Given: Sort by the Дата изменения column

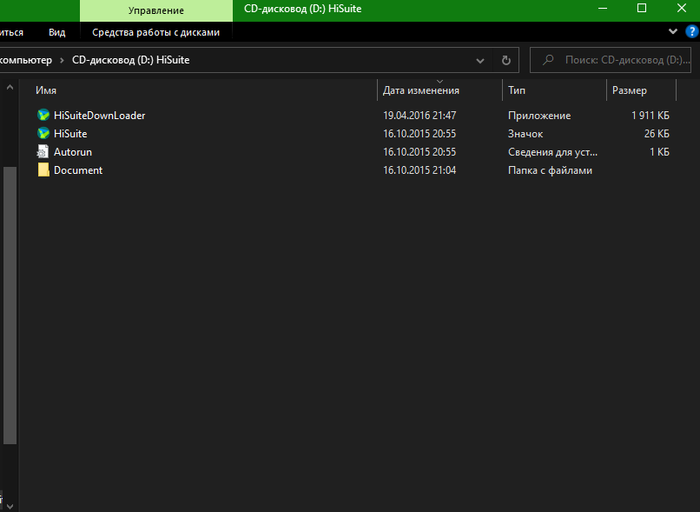Looking at the screenshot, I should coord(421,91).
